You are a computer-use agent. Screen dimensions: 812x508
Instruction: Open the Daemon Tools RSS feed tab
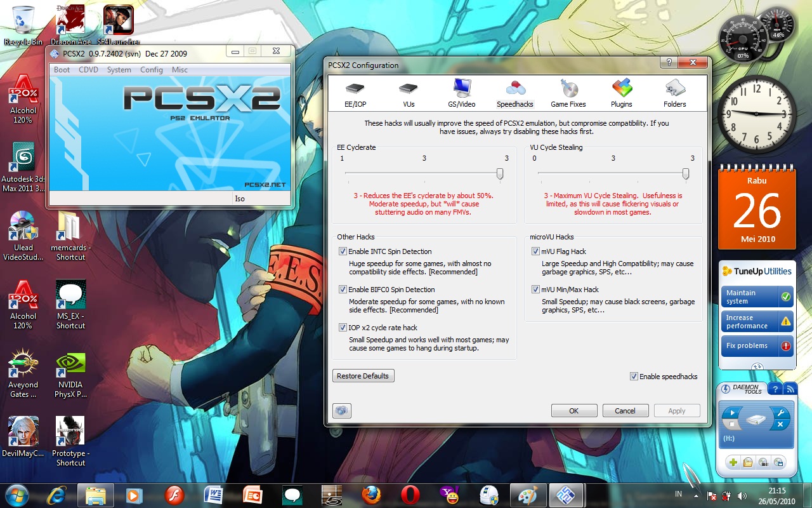tap(790, 389)
